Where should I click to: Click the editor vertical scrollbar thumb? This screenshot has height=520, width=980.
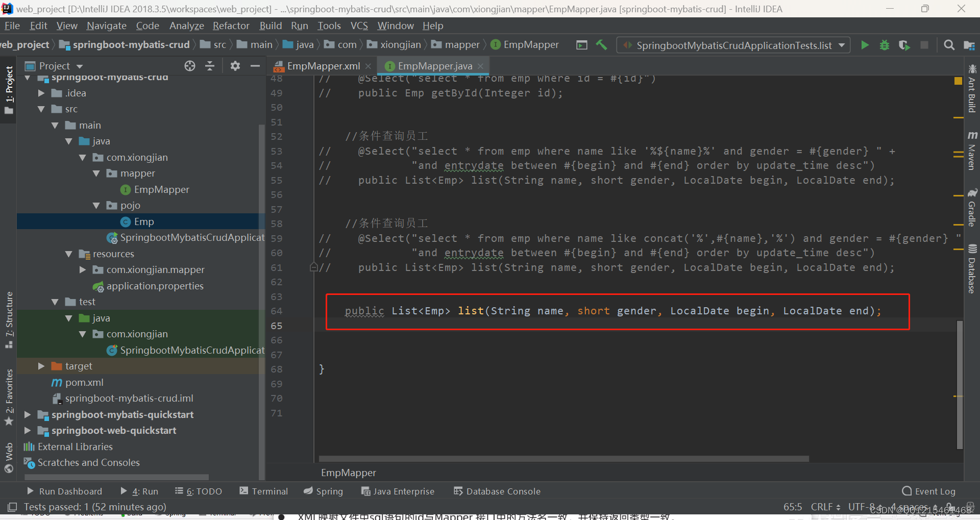tap(960, 385)
